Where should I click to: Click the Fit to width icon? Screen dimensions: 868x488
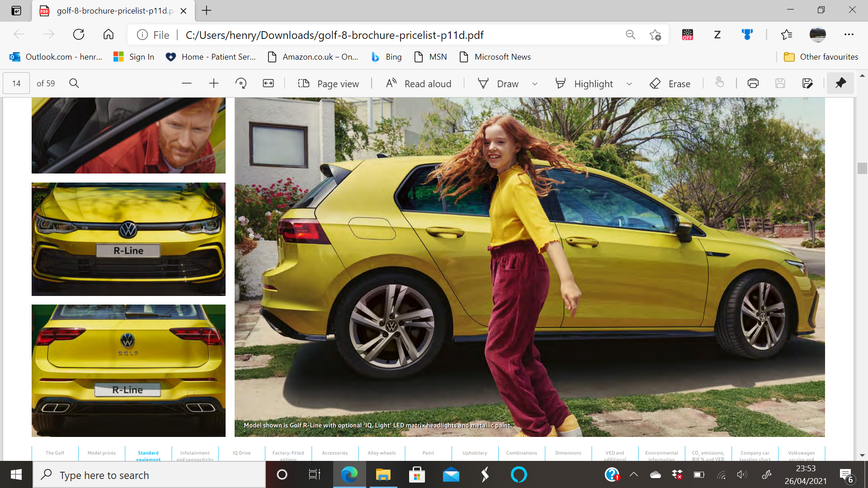point(268,84)
